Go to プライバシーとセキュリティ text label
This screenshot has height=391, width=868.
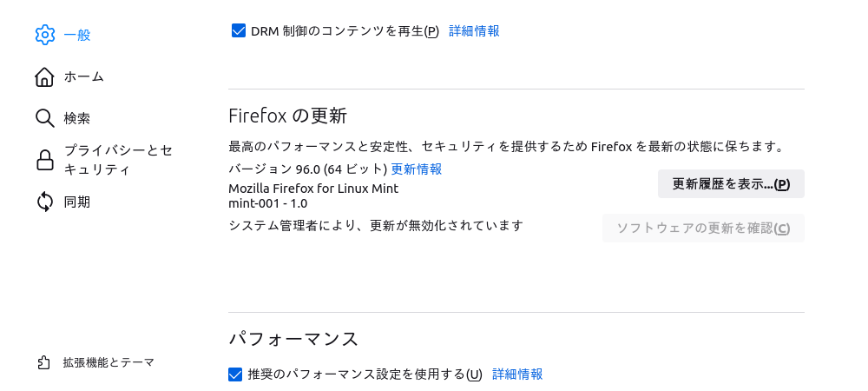point(119,160)
